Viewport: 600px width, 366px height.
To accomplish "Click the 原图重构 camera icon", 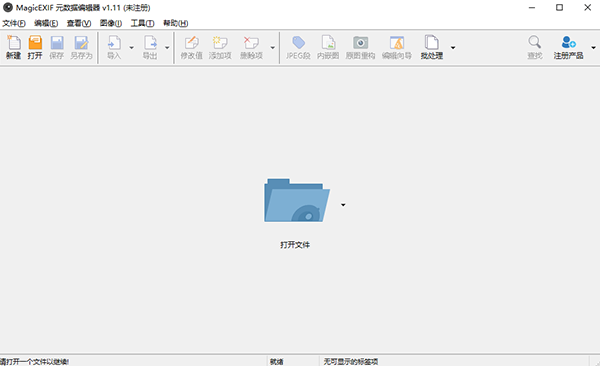I will click(x=360, y=47).
